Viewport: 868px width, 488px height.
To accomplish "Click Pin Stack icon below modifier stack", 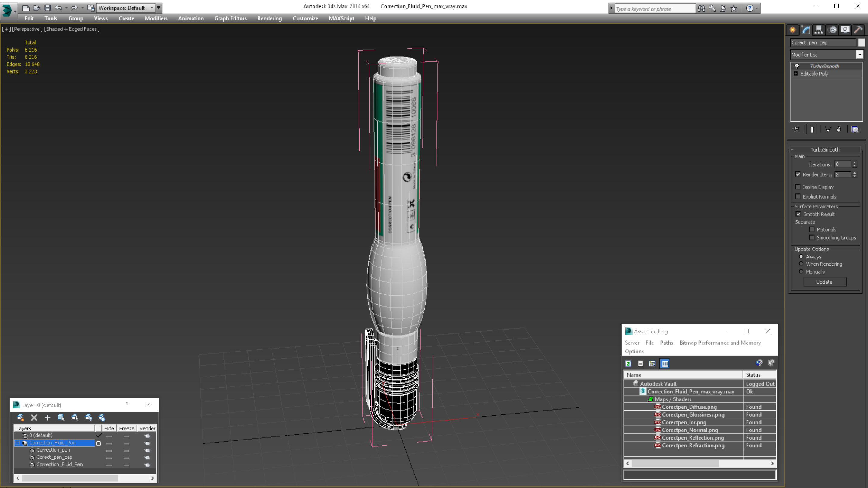I will [796, 129].
